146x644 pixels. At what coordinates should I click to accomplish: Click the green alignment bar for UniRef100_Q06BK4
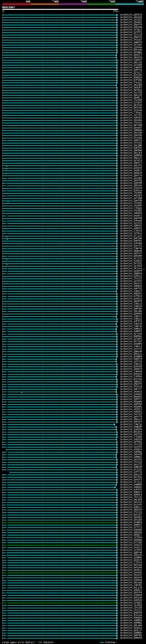[60, 522]
